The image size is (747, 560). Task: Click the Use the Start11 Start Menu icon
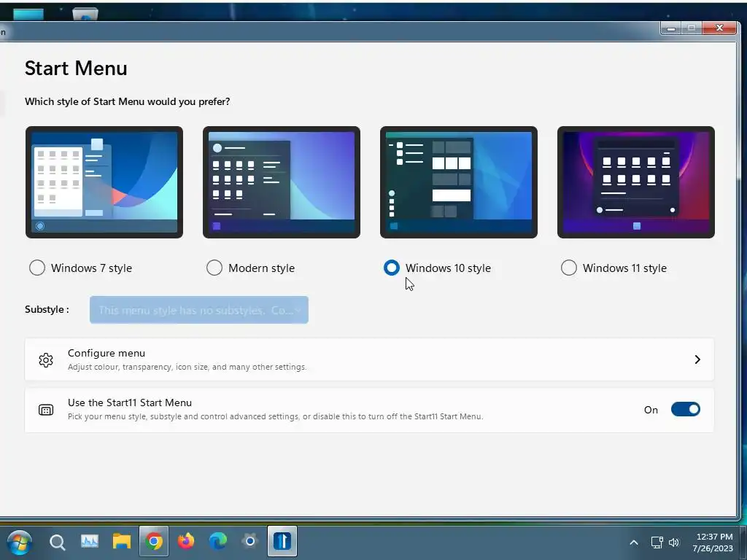(46, 410)
